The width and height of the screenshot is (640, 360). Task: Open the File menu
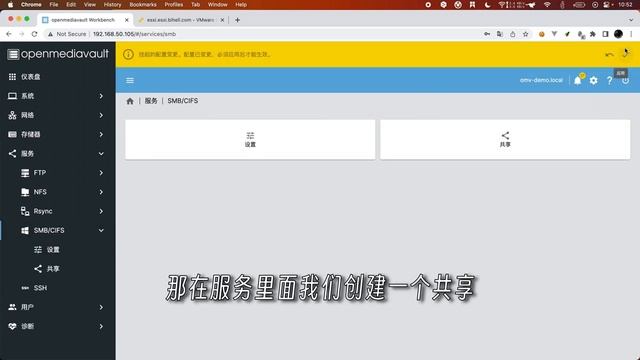point(53,4)
